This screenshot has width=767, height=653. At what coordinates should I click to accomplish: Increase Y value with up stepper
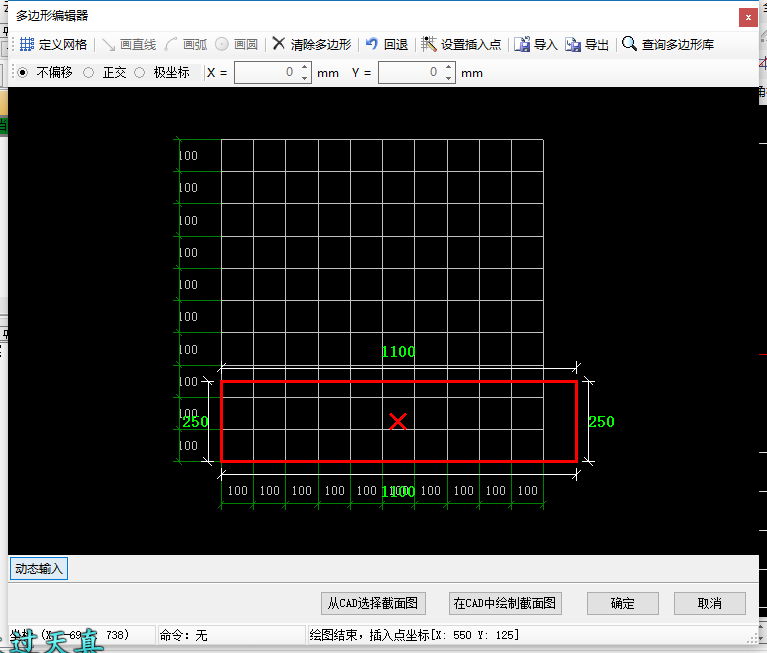coord(449,67)
